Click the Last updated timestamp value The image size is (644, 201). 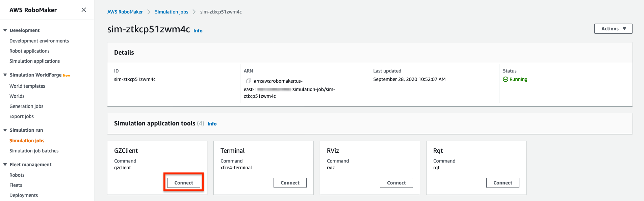pyautogui.click(x=409, y=79)
